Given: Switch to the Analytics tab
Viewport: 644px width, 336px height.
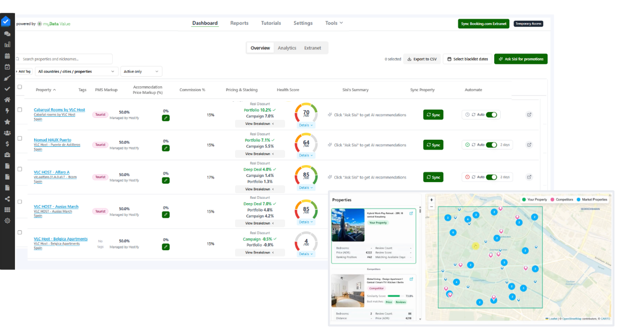Looking at the screenshot, I should coord(287,48).
